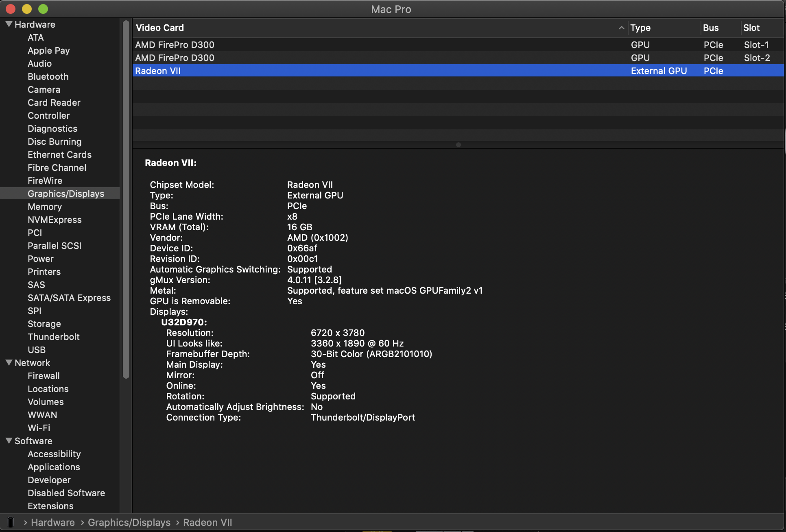This screenshot has width=786, height=532.
Task: Open Firewall under Network
Action: pyautogui.click(x=44, y=376)
